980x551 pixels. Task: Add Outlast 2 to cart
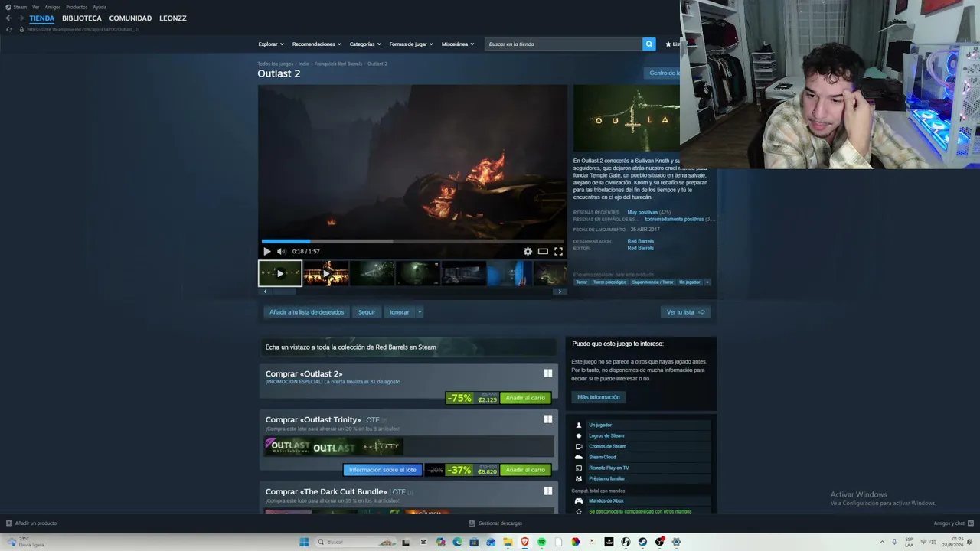[x=525, y=398]
